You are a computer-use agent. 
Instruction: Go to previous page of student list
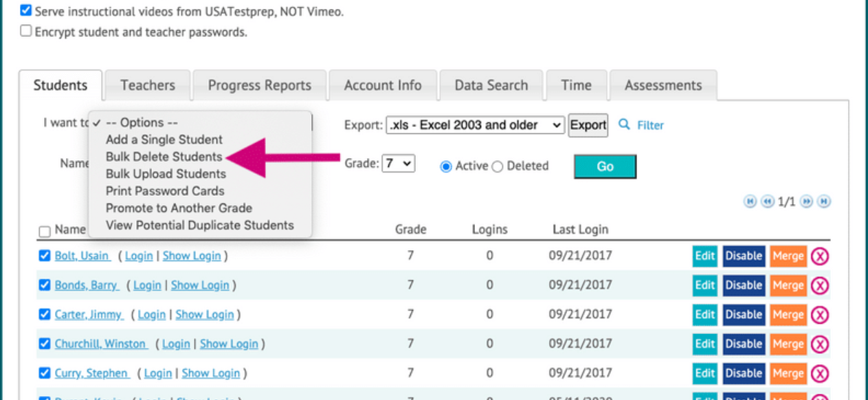766,201
